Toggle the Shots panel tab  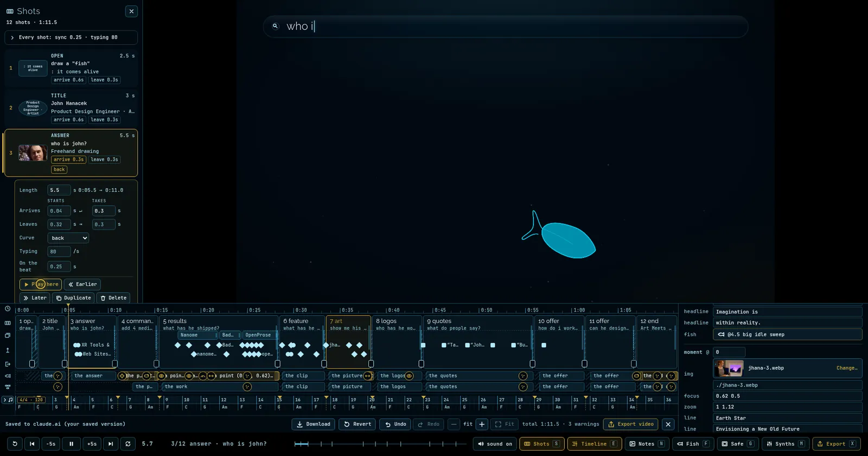(542, 444)
